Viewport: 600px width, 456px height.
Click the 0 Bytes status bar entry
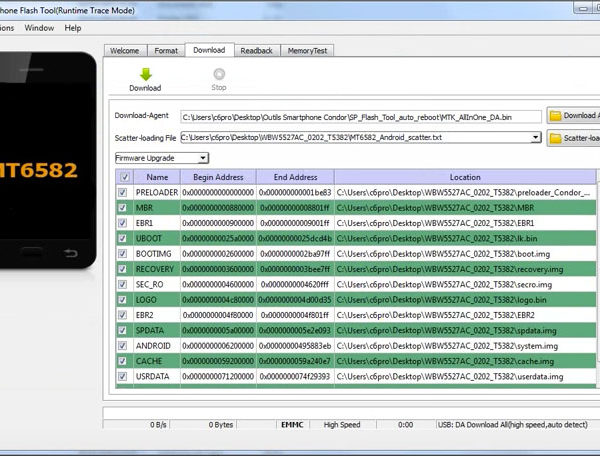click(221, 425)
